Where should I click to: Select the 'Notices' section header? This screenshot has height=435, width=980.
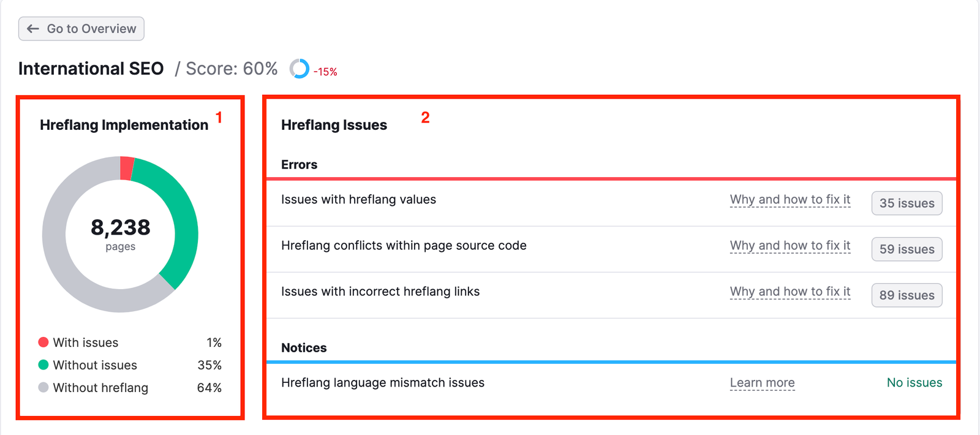(x=304, y=347)
